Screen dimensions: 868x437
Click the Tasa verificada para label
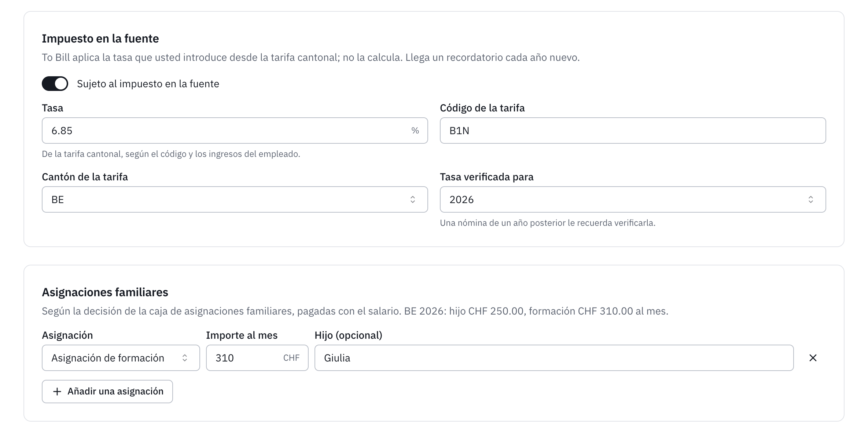pyautogui.click(x=486, y=177)
